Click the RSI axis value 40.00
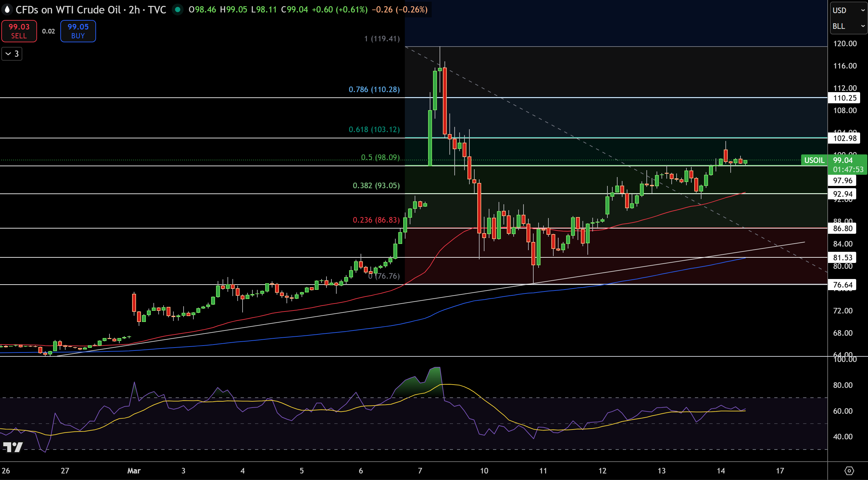 (843, 436)
